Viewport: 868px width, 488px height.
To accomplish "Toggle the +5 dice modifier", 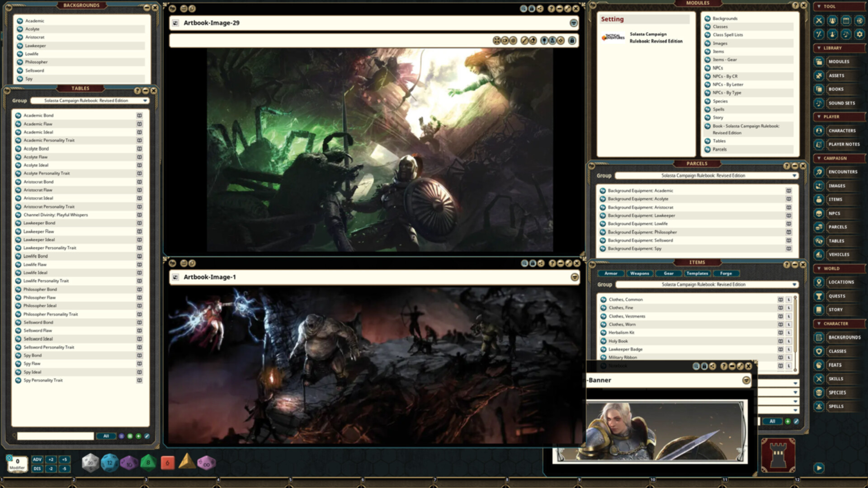I will pos(64,459).
